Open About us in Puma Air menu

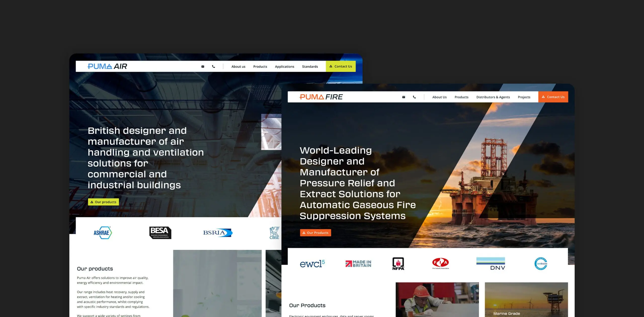238,67
